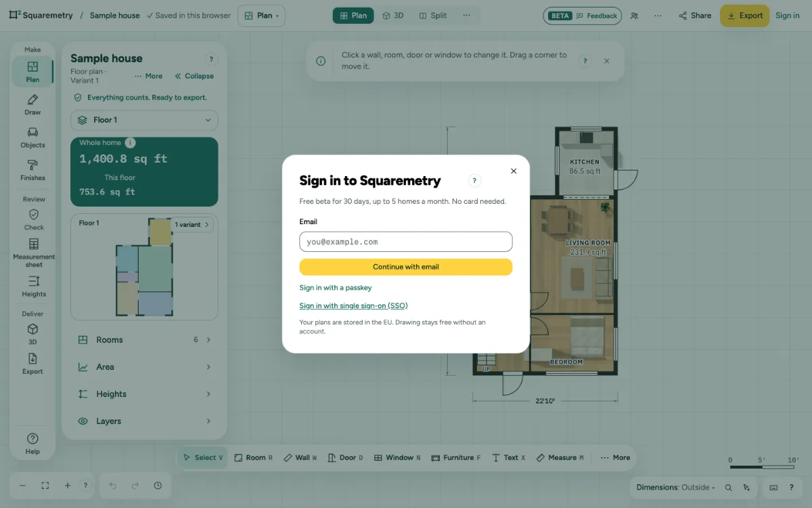Open the More toolbar overflow menu
This screenshot has height=508, width=812.
point(614,458)
